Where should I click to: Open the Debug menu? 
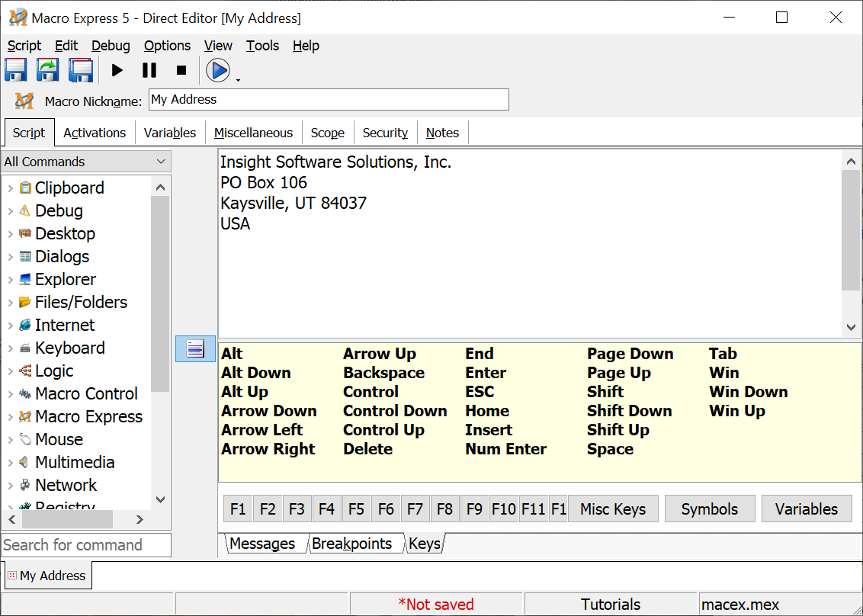click(x=111, y=46)
